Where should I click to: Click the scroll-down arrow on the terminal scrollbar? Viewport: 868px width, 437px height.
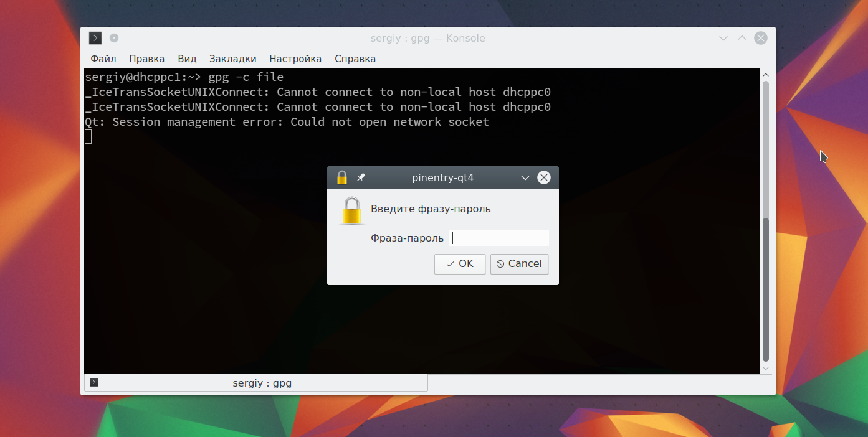pyautogui.click(x=765, y=368)
